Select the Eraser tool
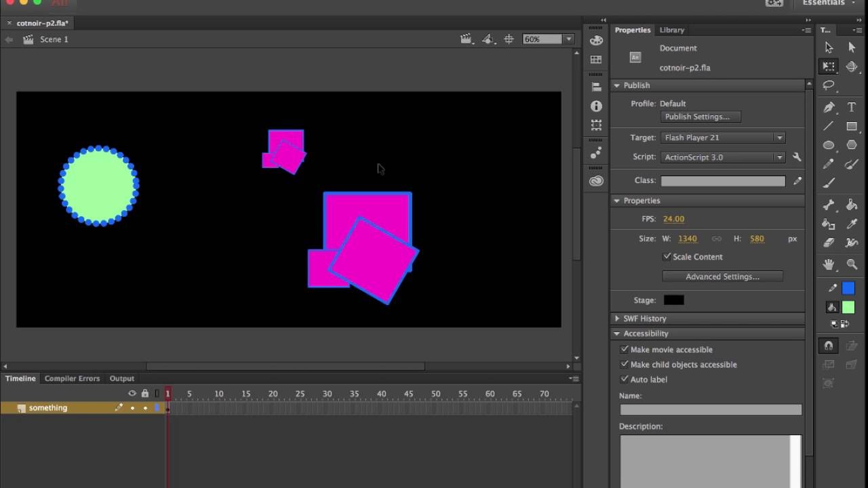The image size is (868, 488). [x=829, y=243]
